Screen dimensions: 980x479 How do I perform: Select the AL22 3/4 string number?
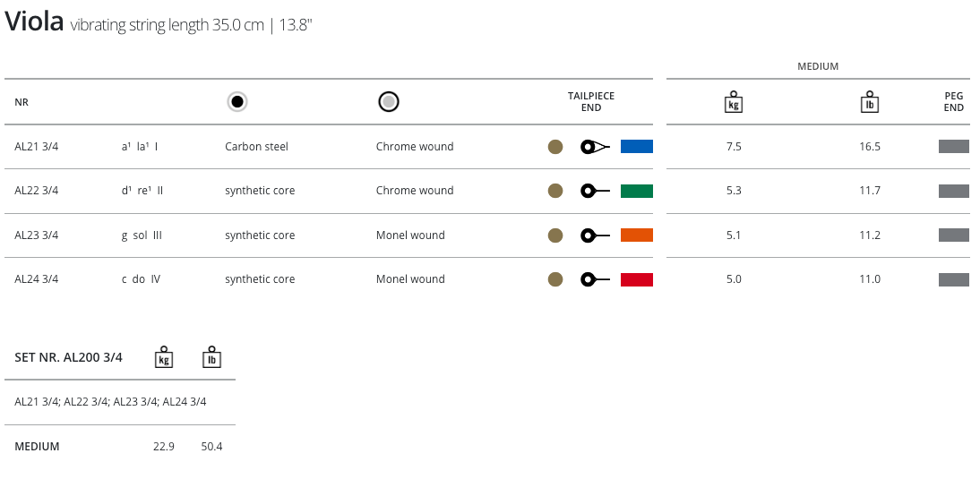pyautogui.click(x=37, y=191)
